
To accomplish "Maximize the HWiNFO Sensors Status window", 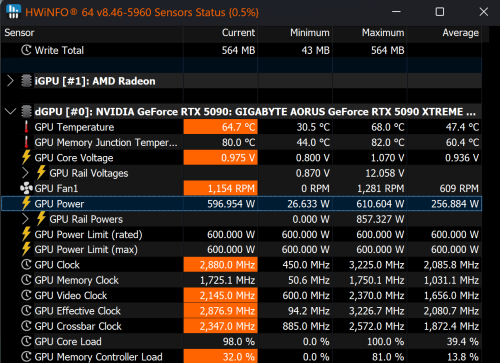I will click(x=440, y=12).
